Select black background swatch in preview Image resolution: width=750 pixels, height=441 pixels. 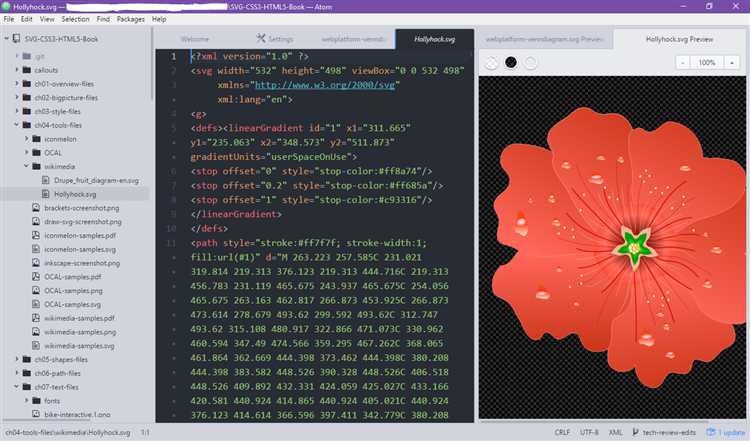(x=511, y=62)
